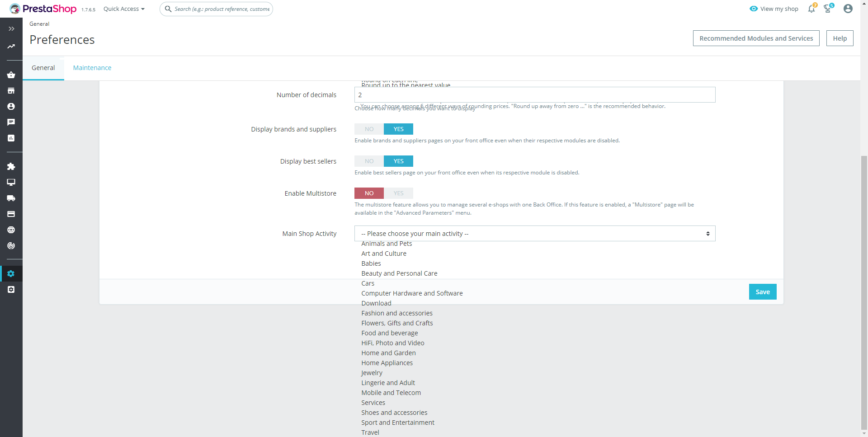Open Shipping via truck icon

coord(11,198)
